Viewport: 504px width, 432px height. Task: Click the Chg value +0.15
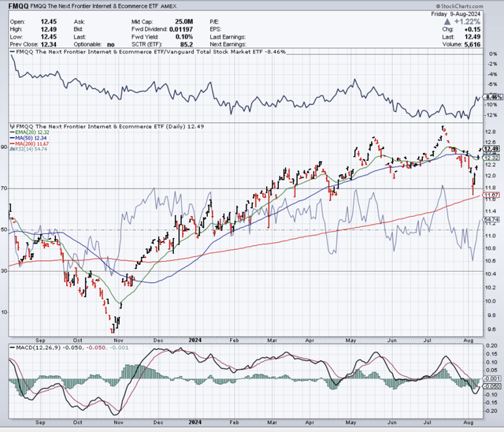coord(472,29)
